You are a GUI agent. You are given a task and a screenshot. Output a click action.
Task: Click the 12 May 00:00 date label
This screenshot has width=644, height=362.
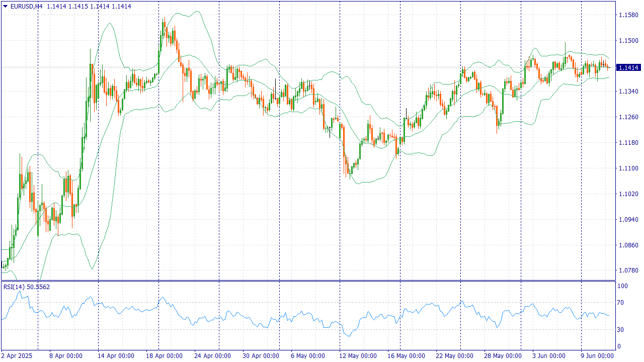point(358,356)
